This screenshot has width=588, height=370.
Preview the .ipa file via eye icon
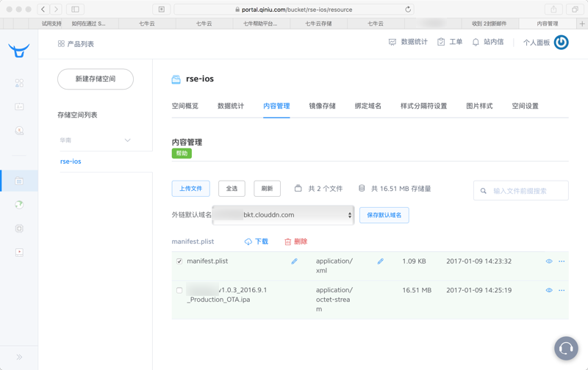click(x=549, y=290)
